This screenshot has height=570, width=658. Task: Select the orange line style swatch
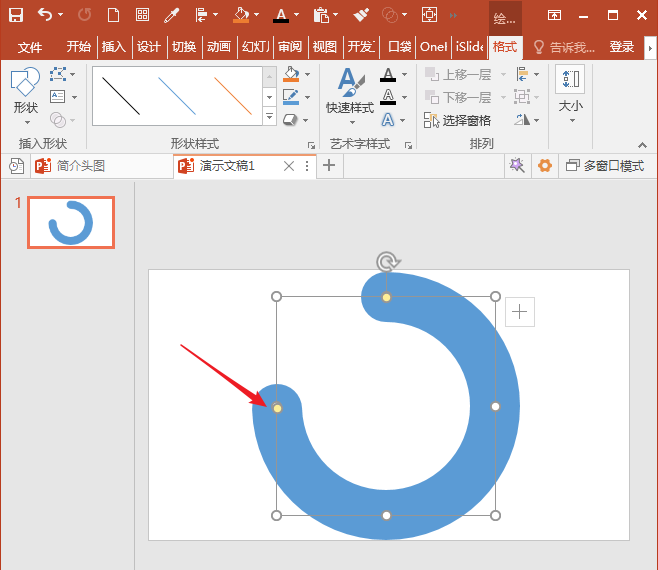click(x=233, y=96)
